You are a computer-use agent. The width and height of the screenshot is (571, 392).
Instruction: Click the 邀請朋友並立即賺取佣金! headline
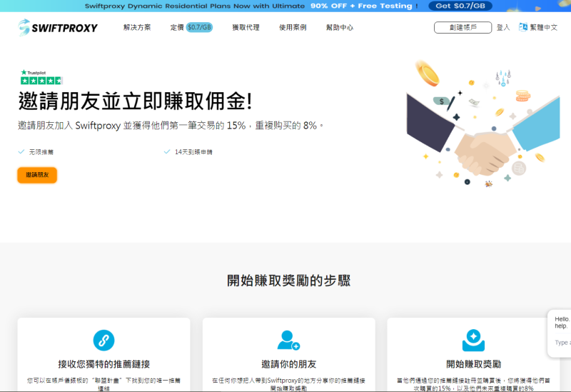coord(135,101)
